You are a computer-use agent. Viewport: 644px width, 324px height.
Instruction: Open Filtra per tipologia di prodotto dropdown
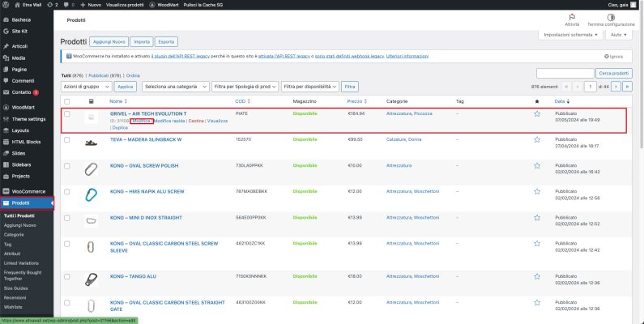pos(245,87)
